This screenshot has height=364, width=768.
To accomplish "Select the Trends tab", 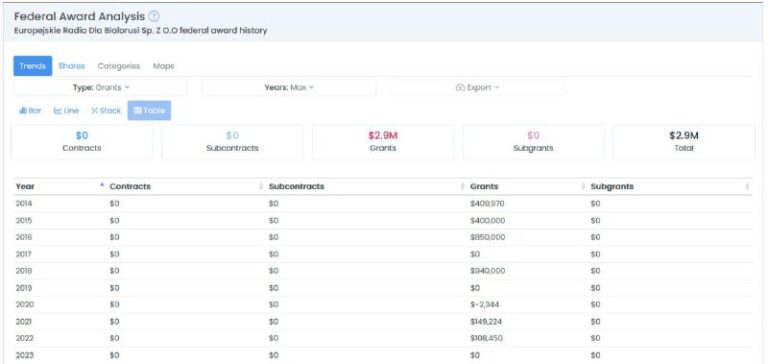I will 33,66.
